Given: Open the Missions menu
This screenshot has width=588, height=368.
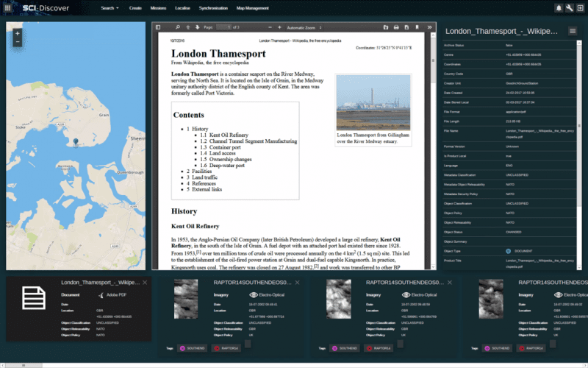Looking at the screenshot, I should pyautogui.click(x=158, y=8).
